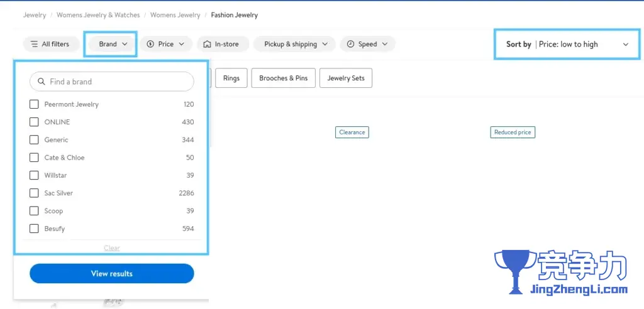Viewport: 644px width, 309px height.
Task: Open the Speed filter dropdown
Action: pos(367,44)
